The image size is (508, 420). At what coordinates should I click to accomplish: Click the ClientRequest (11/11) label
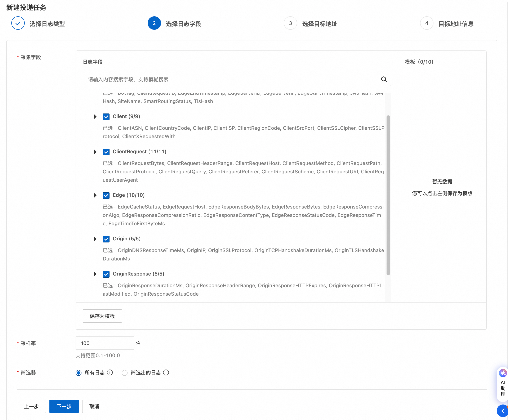[x=140, y=151]
